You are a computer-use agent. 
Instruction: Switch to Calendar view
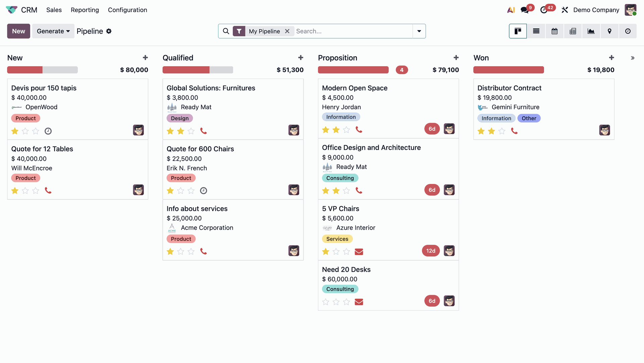(x=554, y=31)
